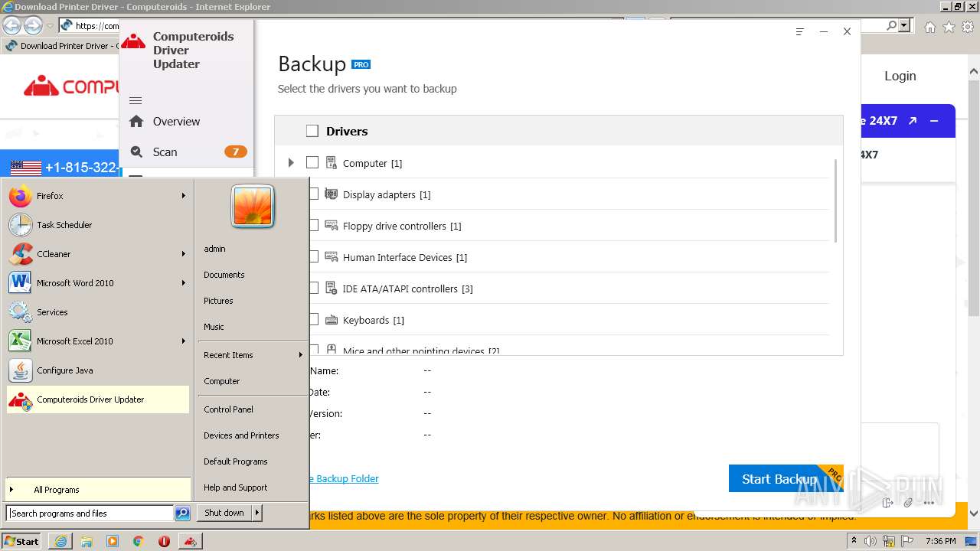Expand the Computer [1] tree node
This screenshot has height=551, width=980.
click(x=291, y=162)
